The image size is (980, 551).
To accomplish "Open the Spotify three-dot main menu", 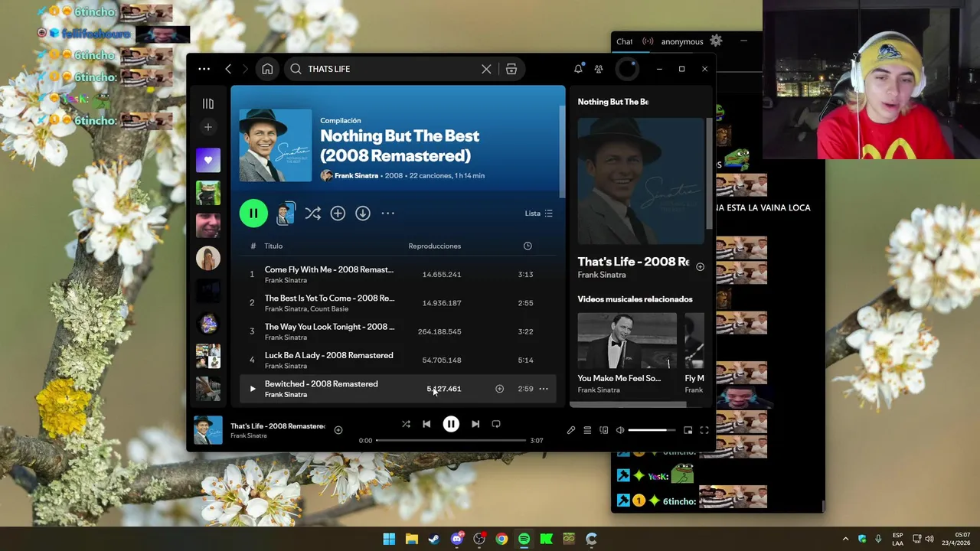I will tap(204, 69).
